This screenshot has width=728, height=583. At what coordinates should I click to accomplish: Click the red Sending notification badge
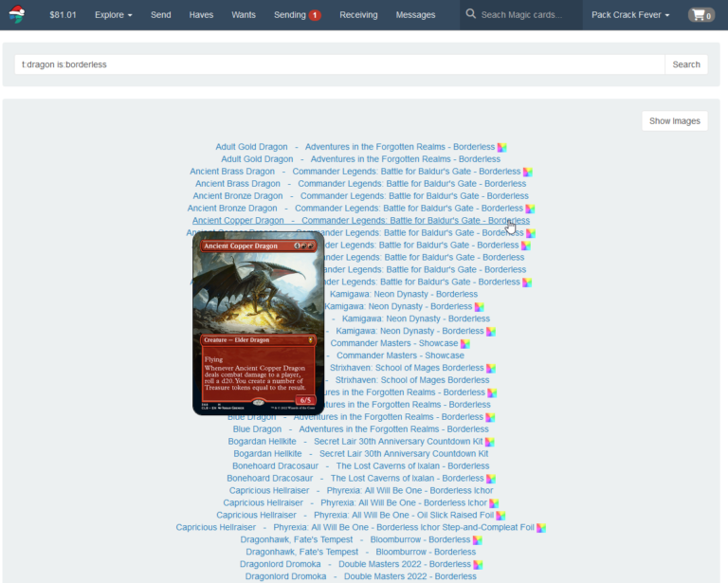click(315, 15)
